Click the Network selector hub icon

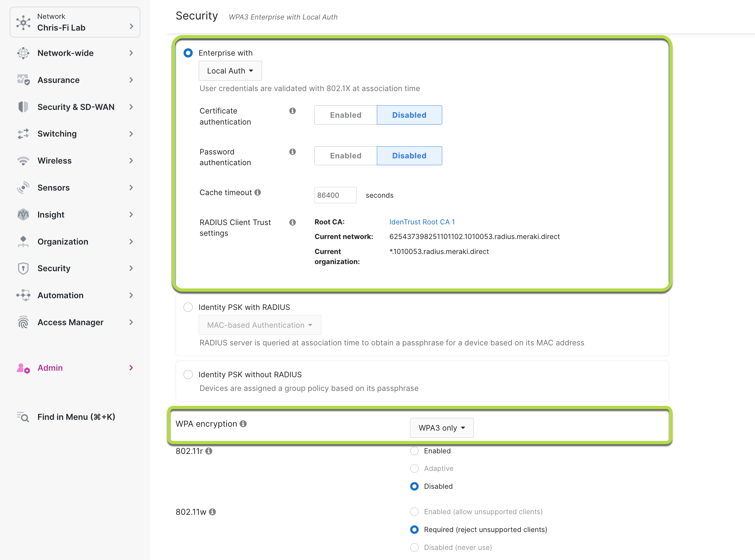pyautogui.click(x=23, y=22)
